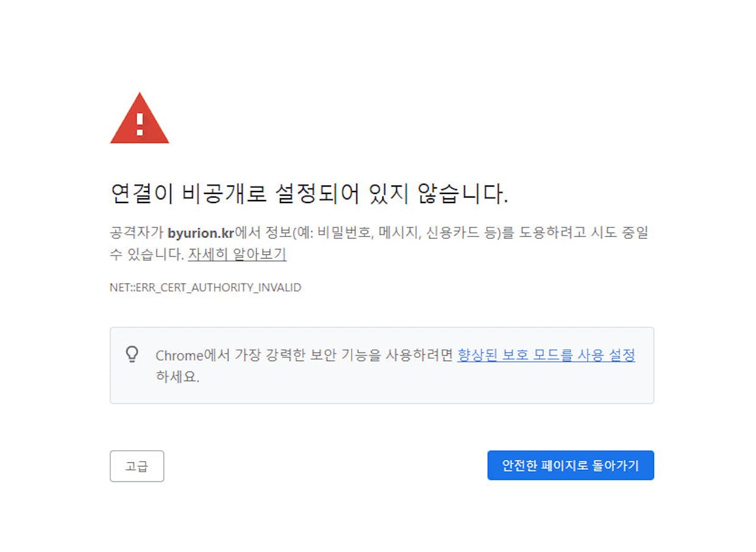Click the 연결이 비공개로 설정되어 있지 않습니다 heading
Screen dimensions: 756x552
tap(309, 194)
